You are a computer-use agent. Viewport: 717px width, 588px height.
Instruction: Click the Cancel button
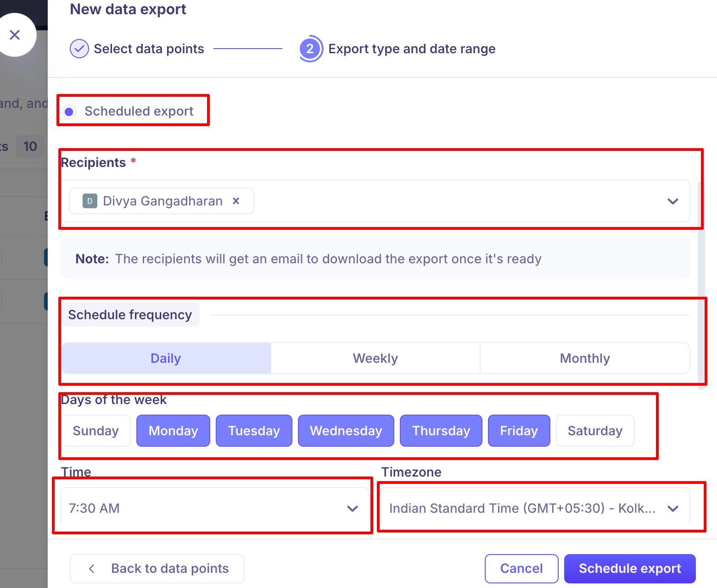tap(521, 569)
